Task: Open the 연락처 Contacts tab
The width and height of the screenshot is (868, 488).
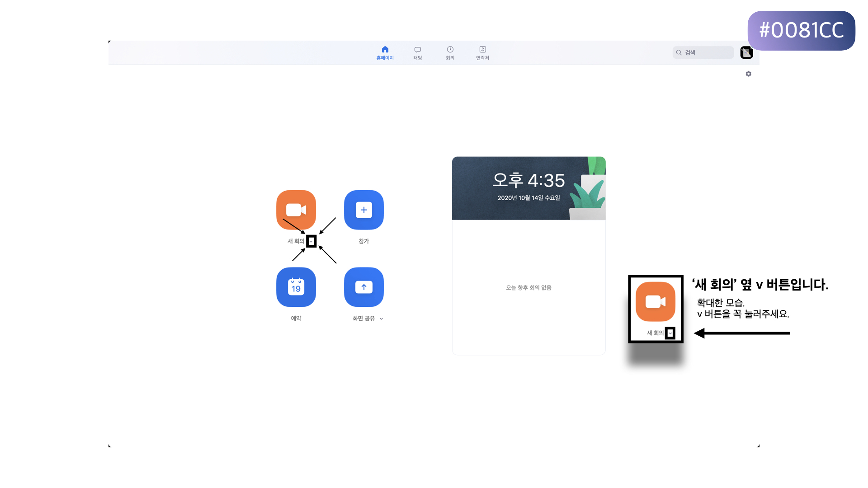Action: [x=482, y=52]
